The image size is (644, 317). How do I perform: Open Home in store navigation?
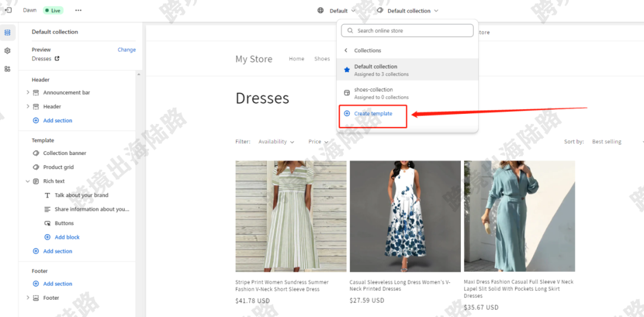296,59
